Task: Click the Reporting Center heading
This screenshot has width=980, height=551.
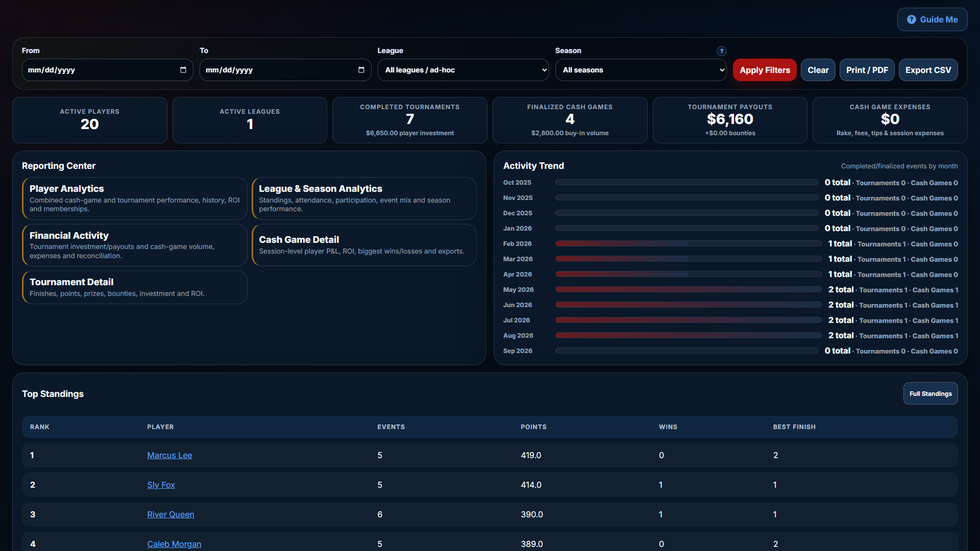Action: pos(59,166)
